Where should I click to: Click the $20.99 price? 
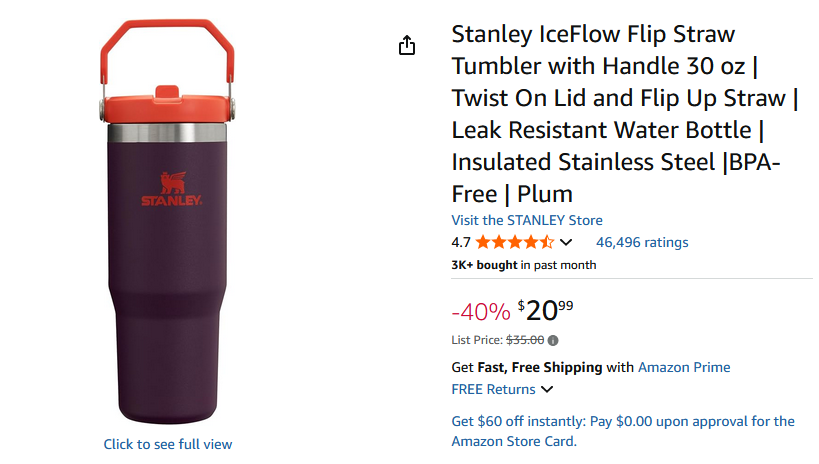(x=546, y=311)
